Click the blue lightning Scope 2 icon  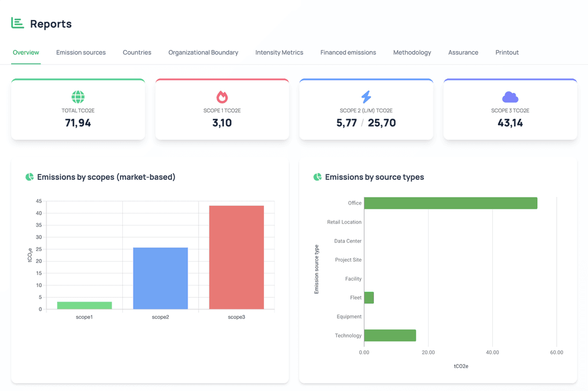coord(366,96)
